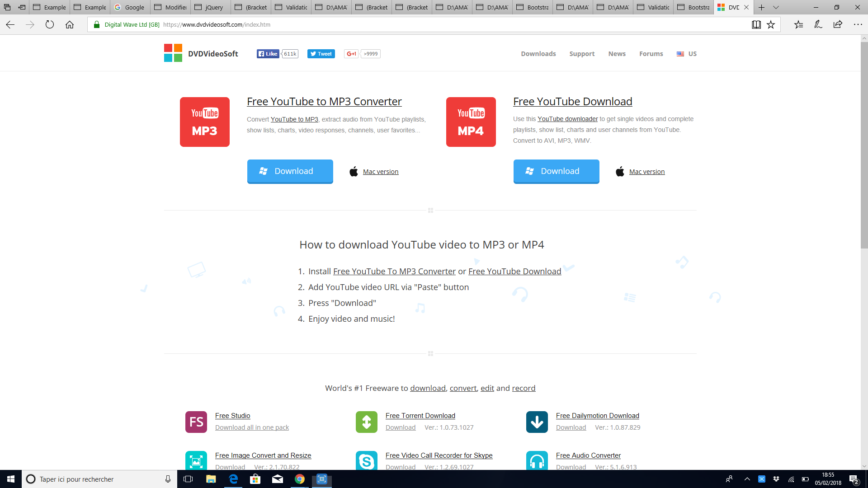This screenshot has height=488, width=868.
Task: Open Mail app from taskbar
Action: click(278, 479)
